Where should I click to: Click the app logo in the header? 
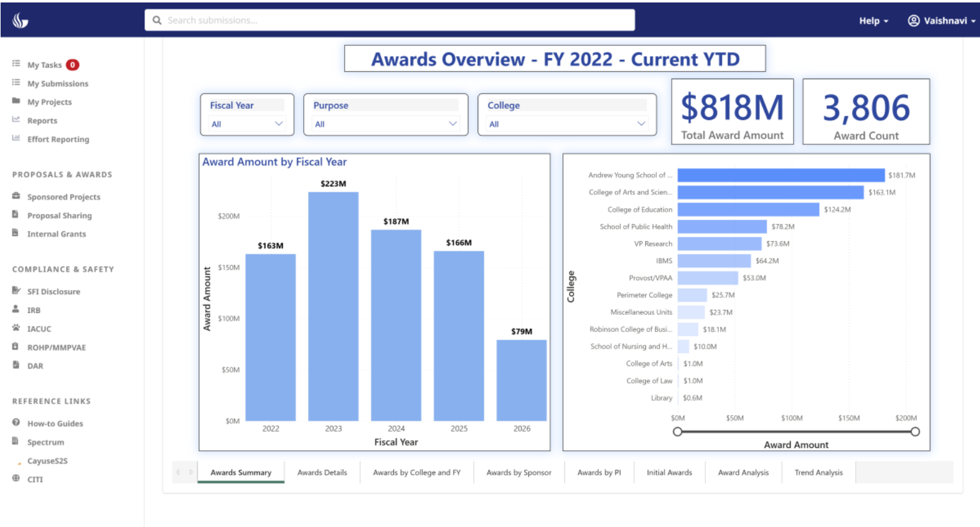tap(20, 20)
